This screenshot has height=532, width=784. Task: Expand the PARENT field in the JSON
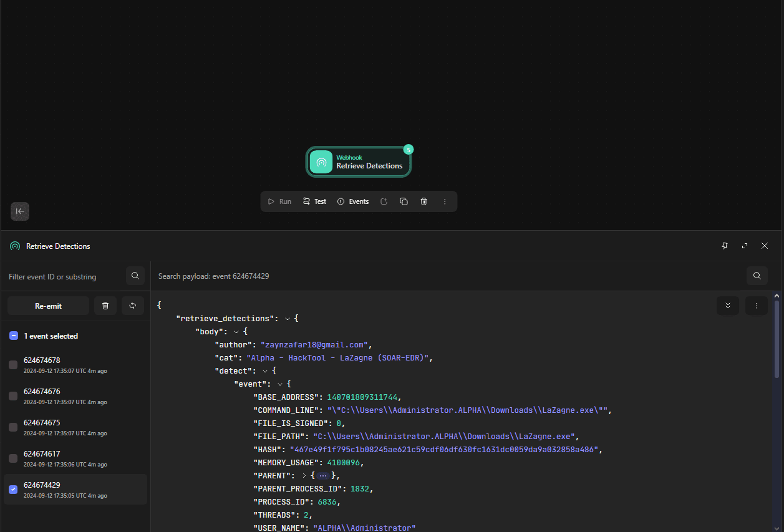[304, 475]
